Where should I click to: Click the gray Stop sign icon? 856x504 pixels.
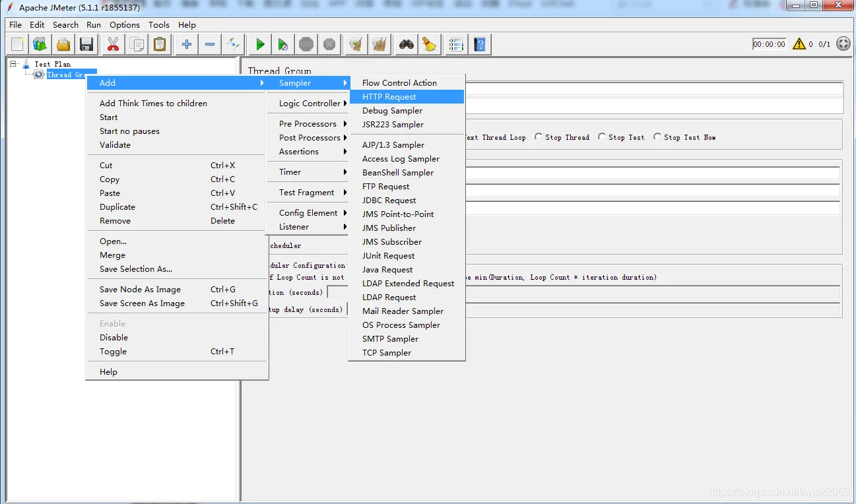click(x=306, y=44)
